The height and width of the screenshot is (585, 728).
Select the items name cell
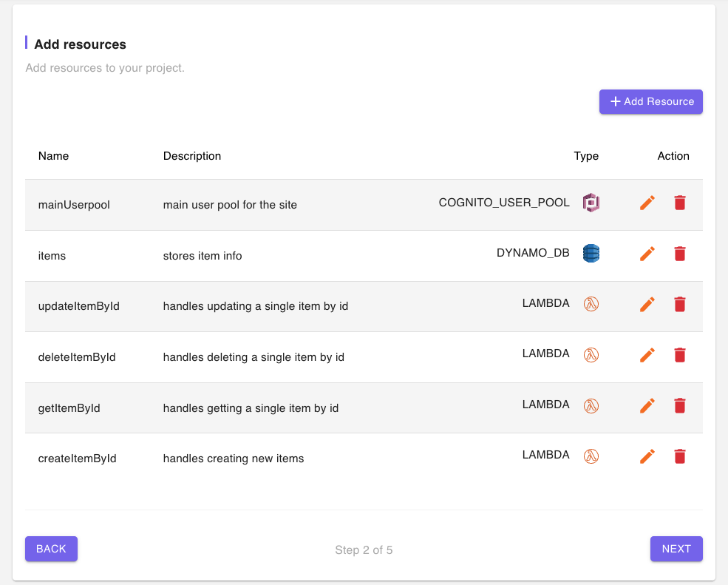click(x=52, y=256)
